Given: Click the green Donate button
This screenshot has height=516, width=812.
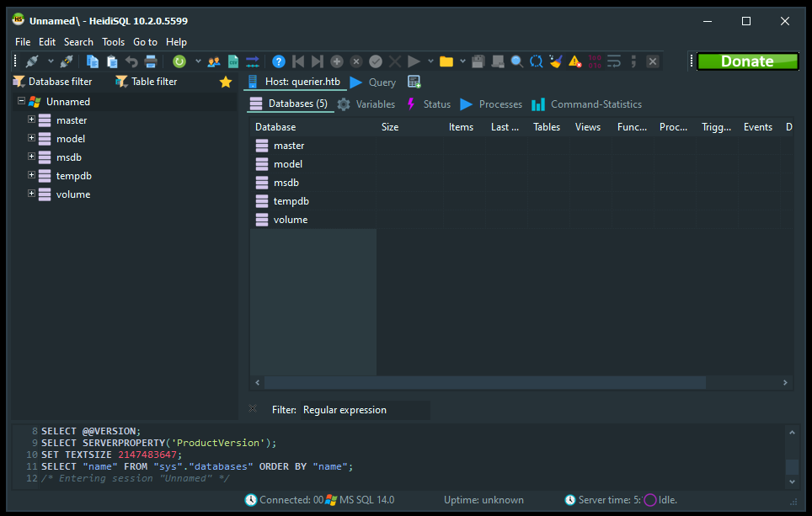Looking at the screenshot, I should coord(747,61).
